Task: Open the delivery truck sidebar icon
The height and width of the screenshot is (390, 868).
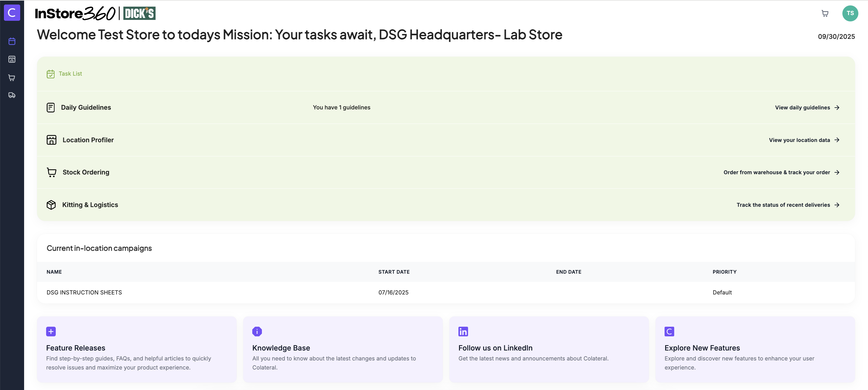Action: point(12,96)
